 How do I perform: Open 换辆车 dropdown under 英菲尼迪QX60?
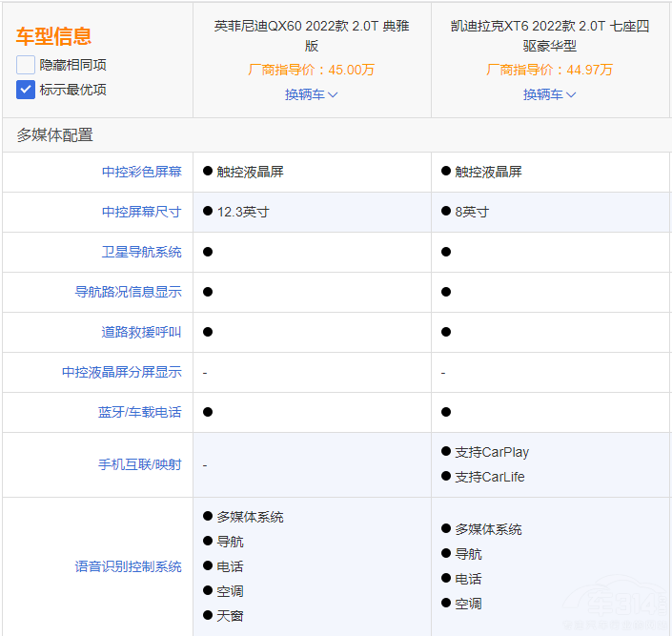point(311,94)
